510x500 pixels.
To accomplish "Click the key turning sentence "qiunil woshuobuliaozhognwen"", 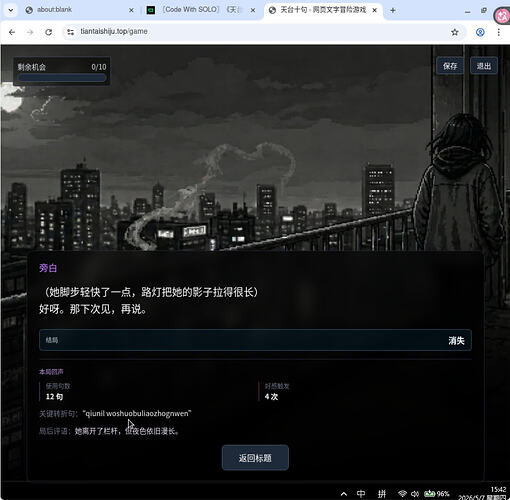I will 137,413.
